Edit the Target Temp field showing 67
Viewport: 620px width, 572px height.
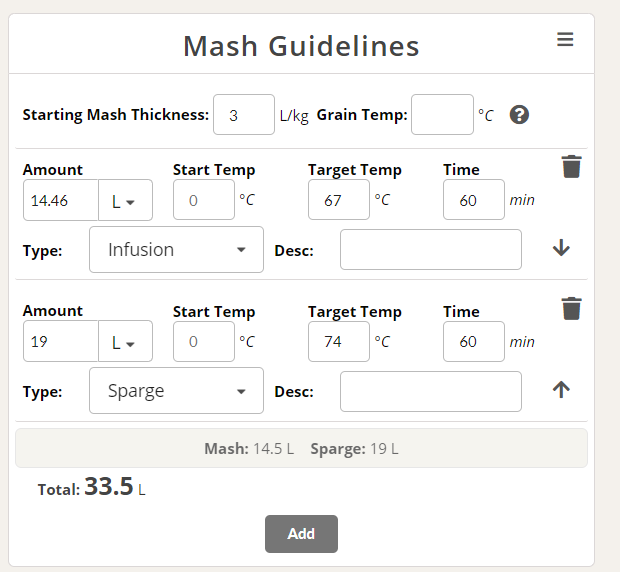339,200
